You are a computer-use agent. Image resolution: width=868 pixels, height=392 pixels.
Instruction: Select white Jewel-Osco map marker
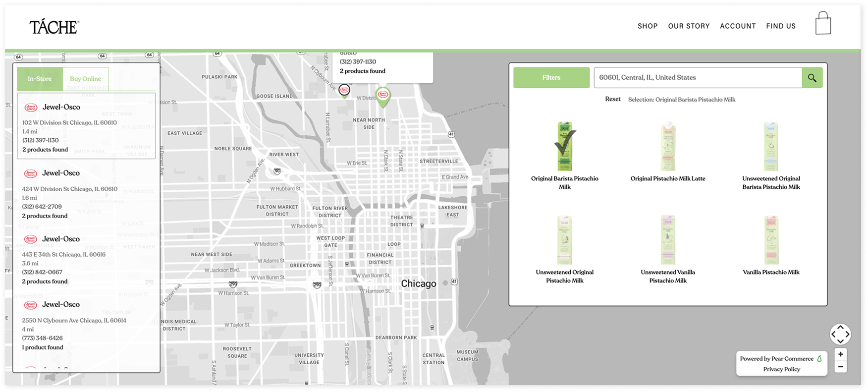(344, 91)
